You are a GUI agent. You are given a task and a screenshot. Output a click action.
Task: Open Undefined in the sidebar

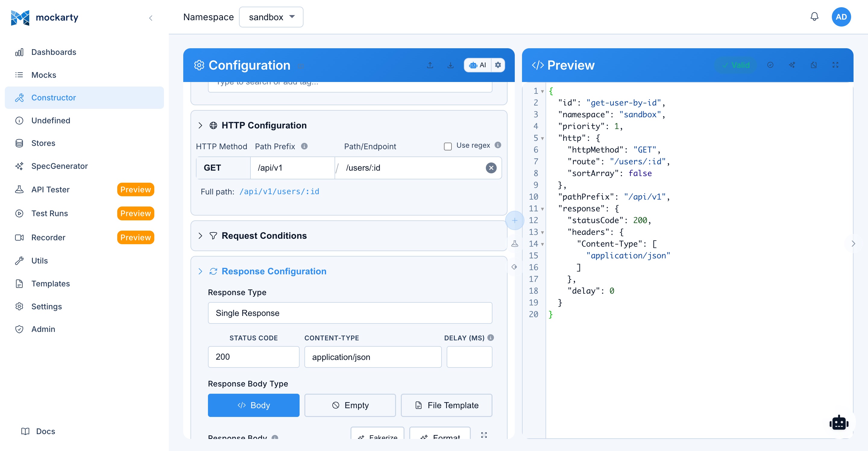coord(84,120)
